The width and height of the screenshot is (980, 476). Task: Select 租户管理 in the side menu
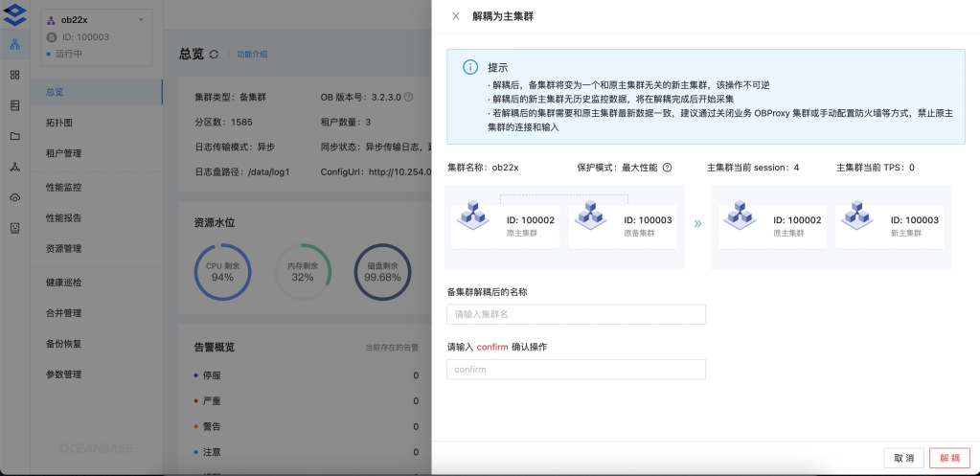[96, 153]
